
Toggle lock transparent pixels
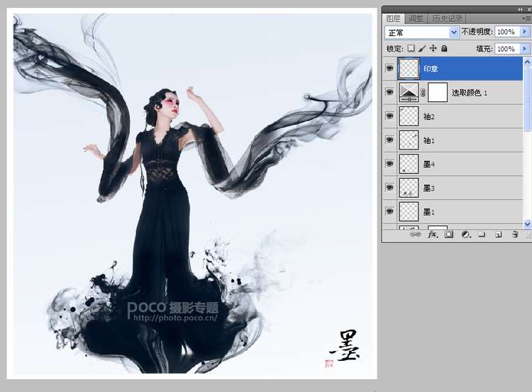tap(411, 49)
